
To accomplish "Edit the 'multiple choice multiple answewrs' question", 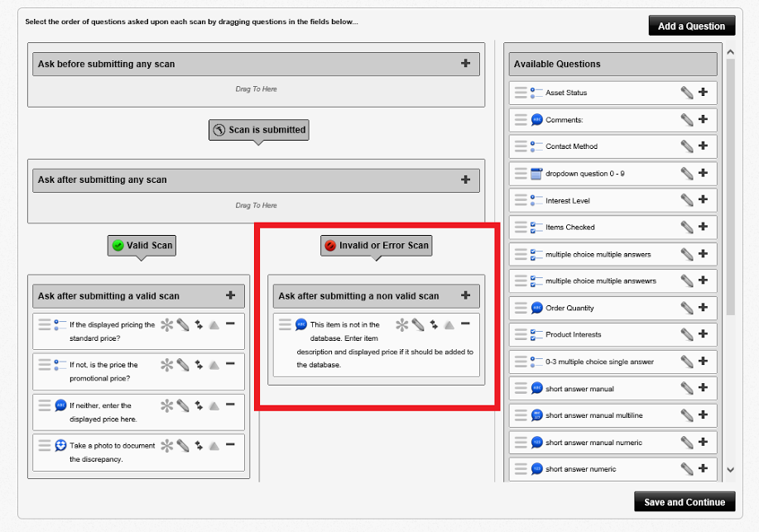I will point(687,280).
